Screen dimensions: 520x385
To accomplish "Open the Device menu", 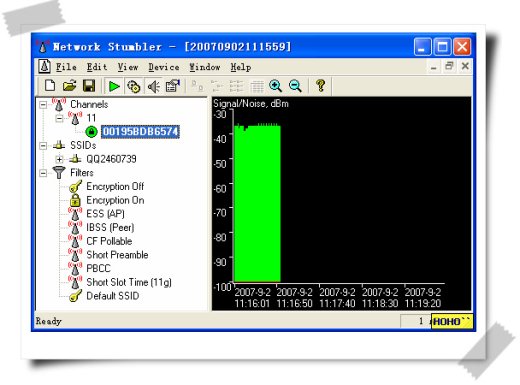I will coord(164,67).
